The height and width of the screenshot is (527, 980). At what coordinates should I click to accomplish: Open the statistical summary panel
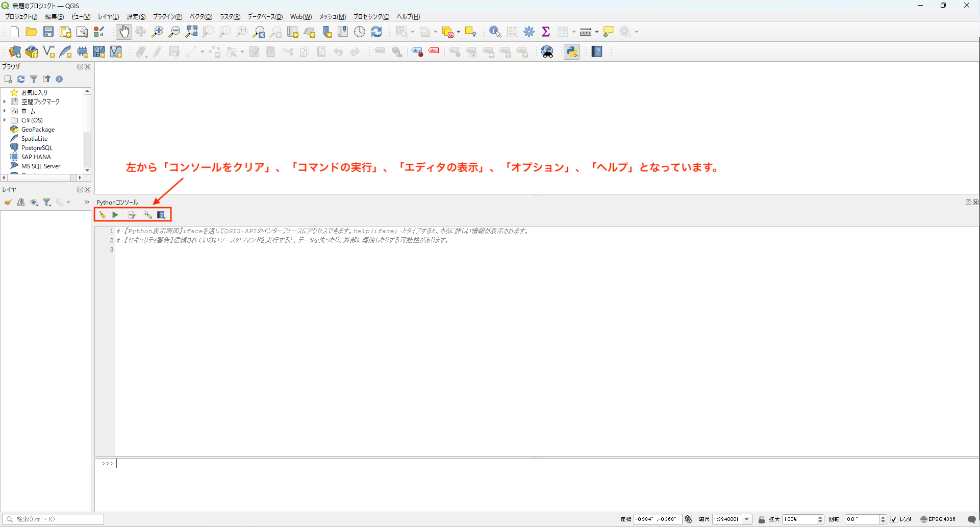point(546,31)
